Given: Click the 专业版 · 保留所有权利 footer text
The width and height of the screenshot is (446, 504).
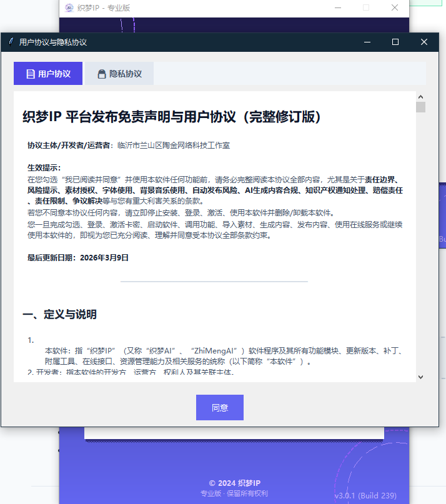Looking at the screenshot, I should (234, 493).
